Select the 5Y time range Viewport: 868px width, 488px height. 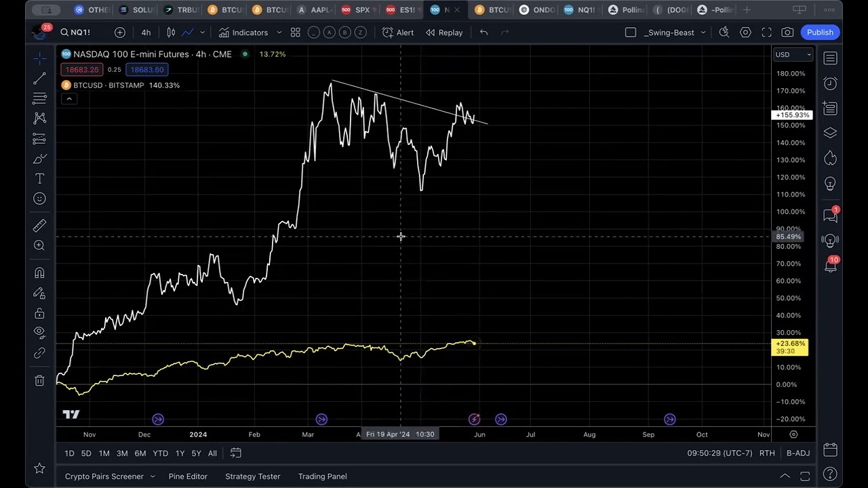196,453
